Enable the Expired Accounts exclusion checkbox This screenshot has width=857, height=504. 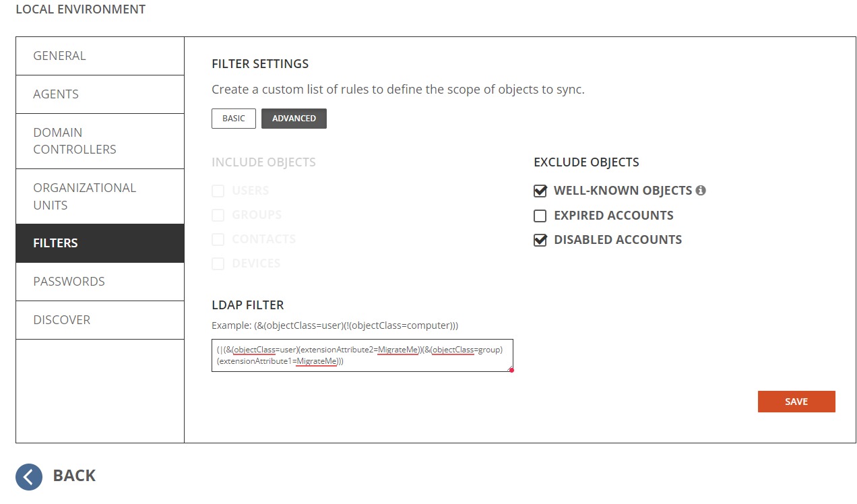tap(540, 216)
